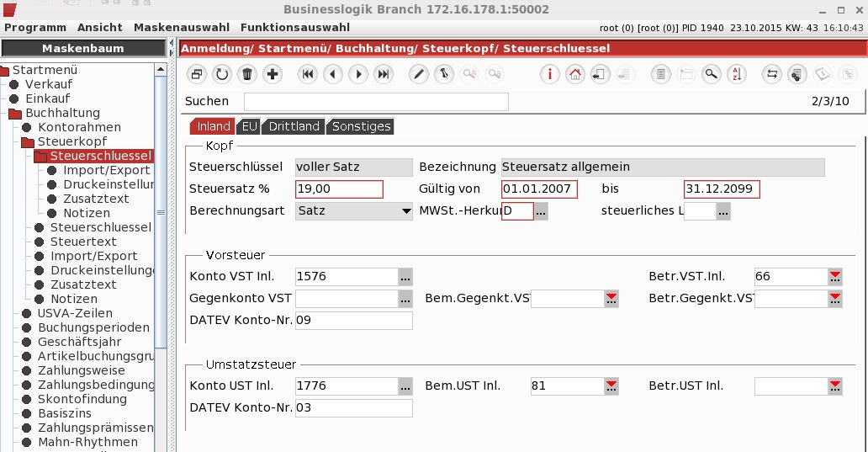Go to the next record arrow
868x452 pixels.
tap(358, 74)
